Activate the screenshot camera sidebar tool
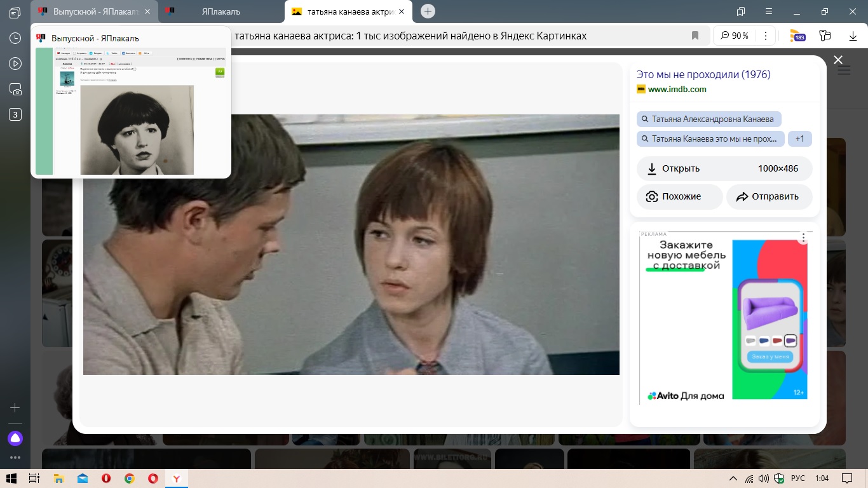The height and width of the screenshot is (488, 868). (x=15, y=90)
